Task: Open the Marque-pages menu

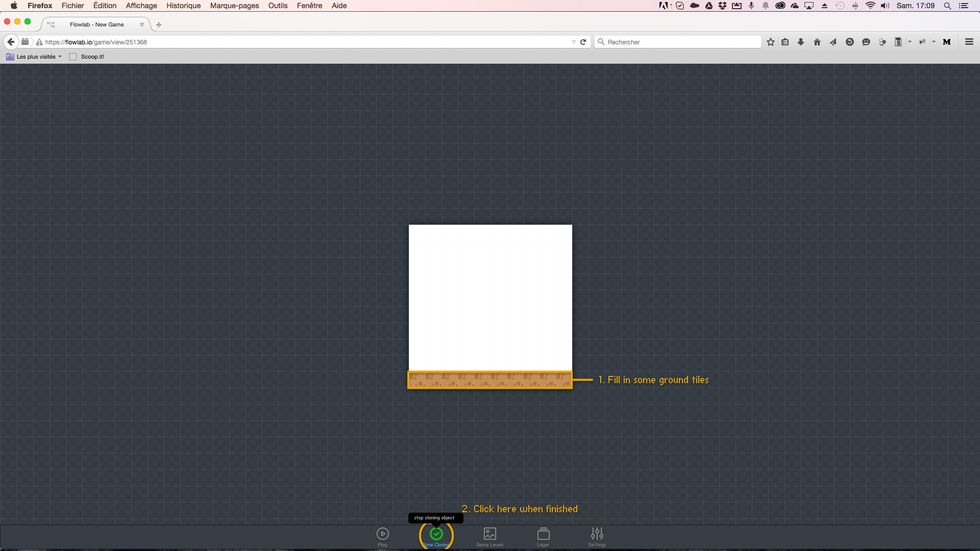Action: click(x=234, y=6)
